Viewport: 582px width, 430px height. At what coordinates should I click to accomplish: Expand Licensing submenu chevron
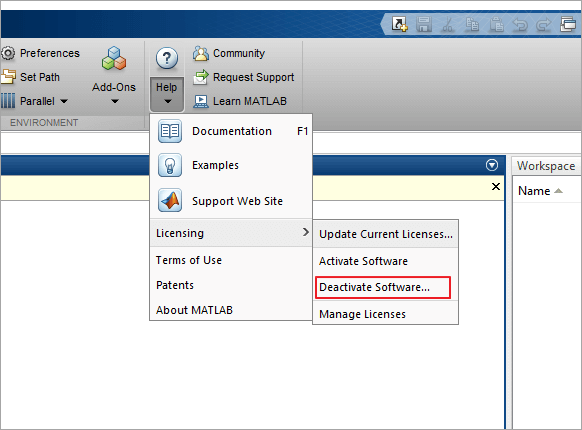[x=305, y=232]
